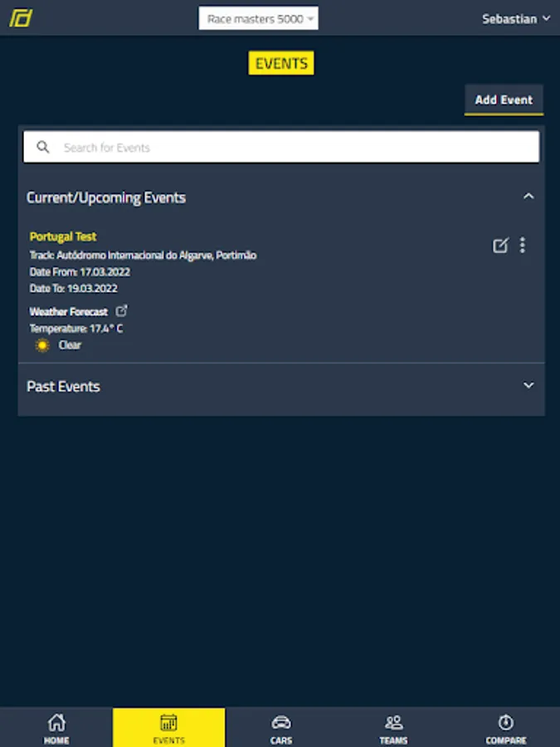The image size is (560, 747).
Task: Click the Date To: 19.03.2022 text
Action: 73,288
